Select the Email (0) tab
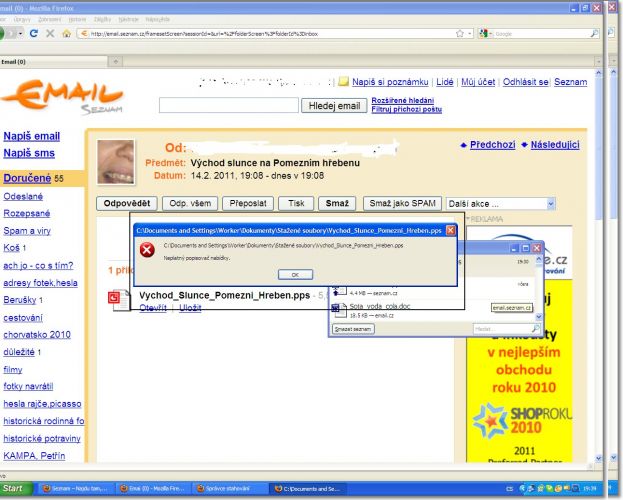 tap(54, 62)
